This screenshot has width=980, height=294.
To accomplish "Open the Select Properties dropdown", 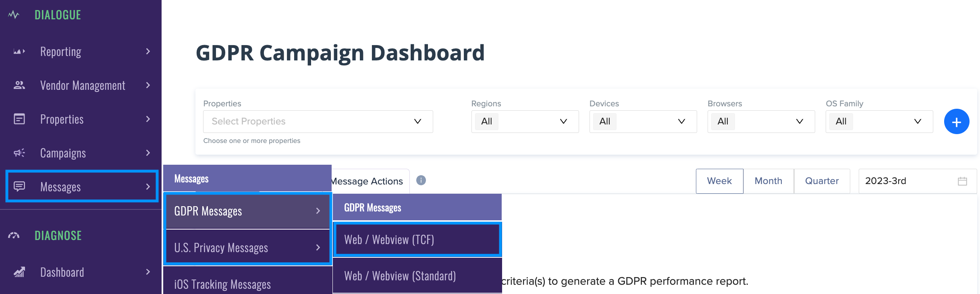I will [x=318, y=122].
